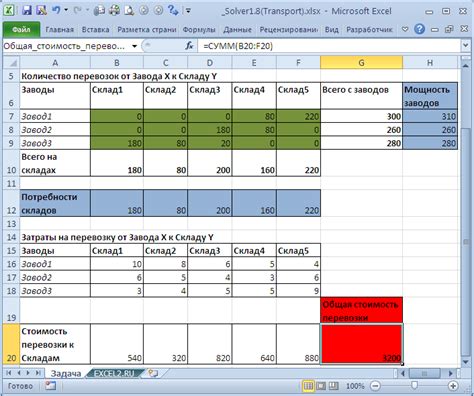Zoom in with the plus button

click(x=453, y=386)
